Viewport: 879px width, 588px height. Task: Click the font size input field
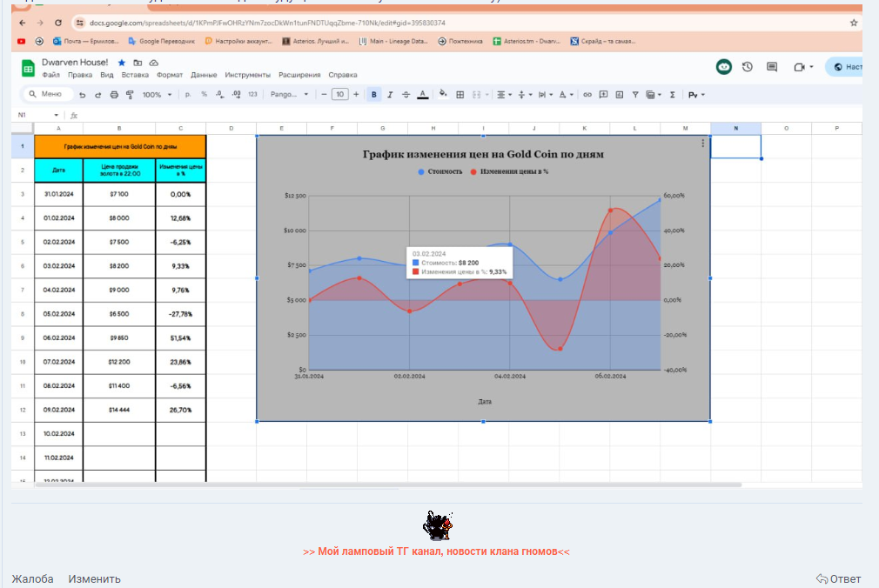(340, 94)
